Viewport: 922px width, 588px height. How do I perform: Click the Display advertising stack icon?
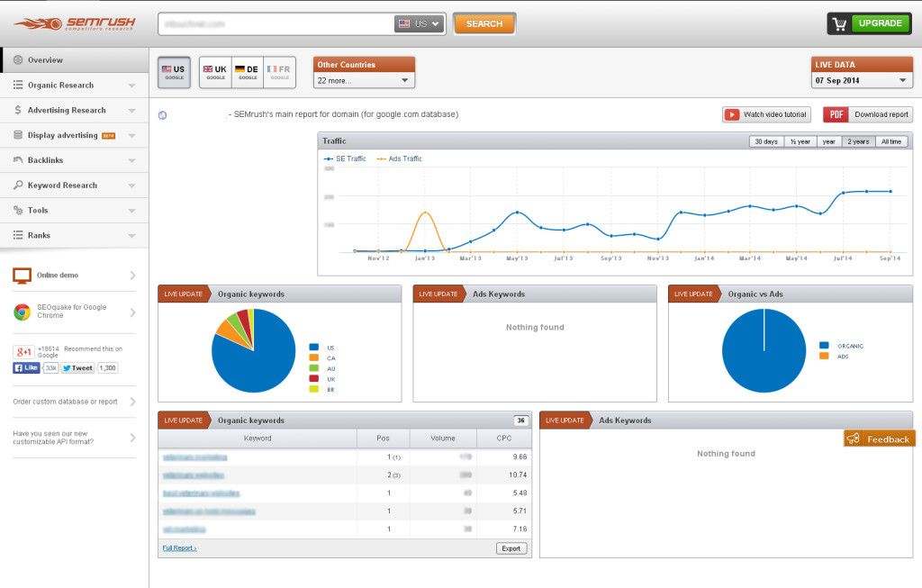tap(18, 135)
